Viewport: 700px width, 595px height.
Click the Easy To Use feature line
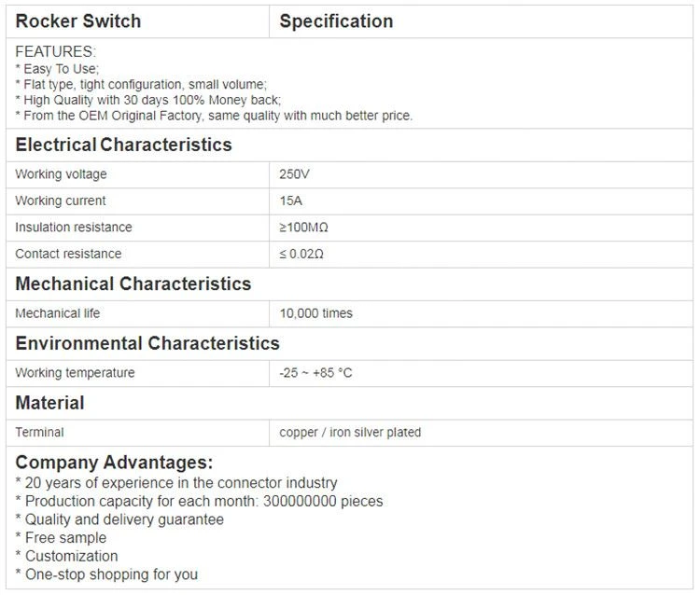57,69
